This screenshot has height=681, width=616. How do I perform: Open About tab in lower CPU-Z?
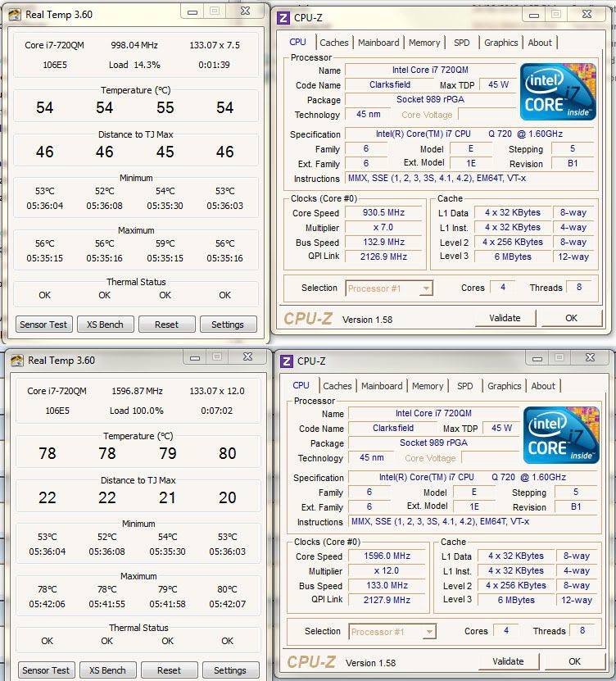(x=542, y=386)
